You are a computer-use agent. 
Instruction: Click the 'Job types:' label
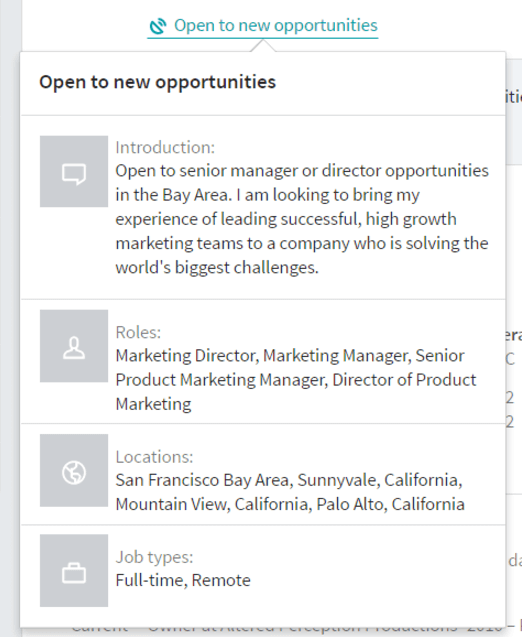click(154, 557)
